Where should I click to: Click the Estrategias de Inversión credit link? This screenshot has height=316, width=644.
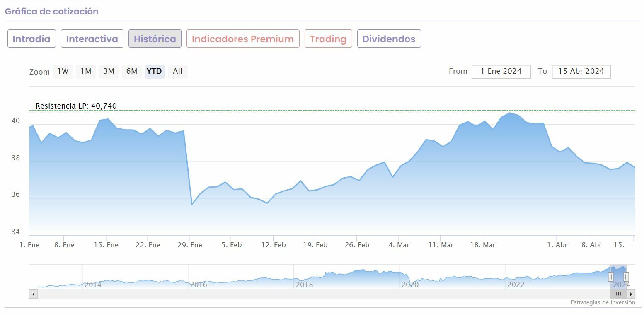click(603, 303)
